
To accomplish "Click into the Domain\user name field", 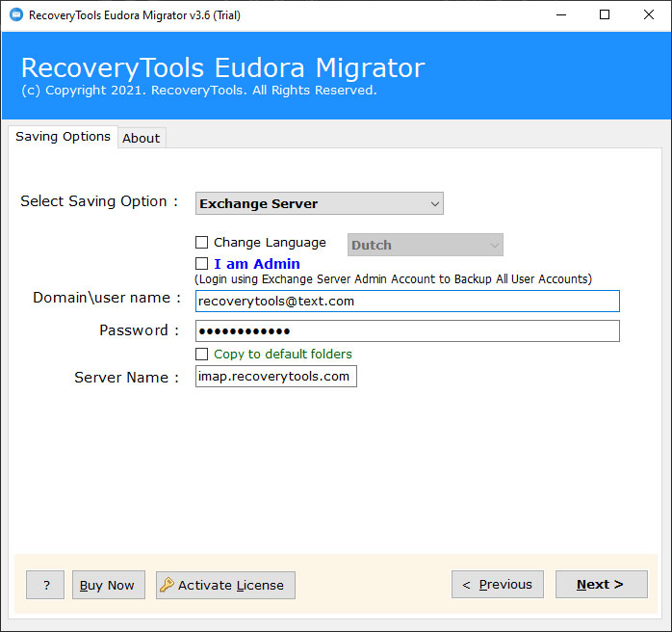I will (x=407, y=301).
